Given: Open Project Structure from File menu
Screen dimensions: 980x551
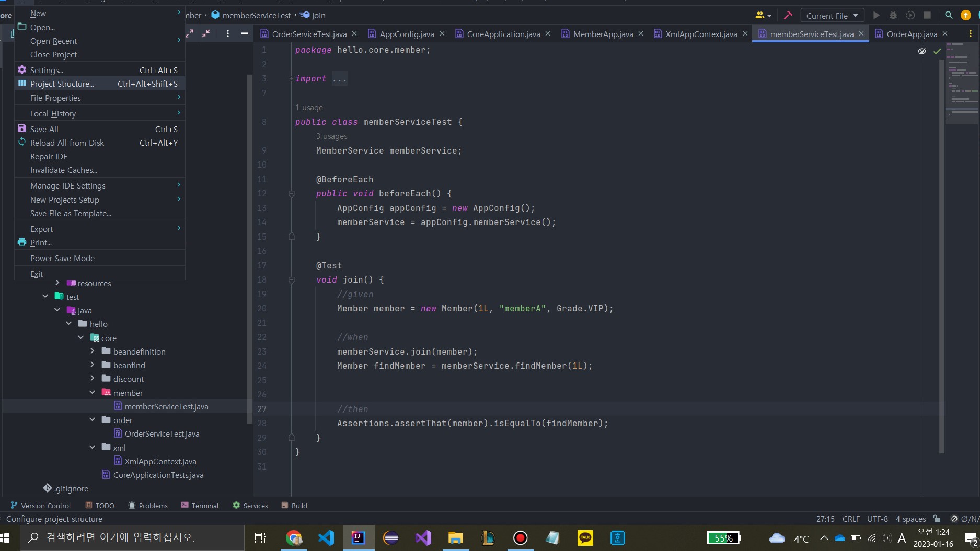Looking at the screenshot, I should click(100, 84).
